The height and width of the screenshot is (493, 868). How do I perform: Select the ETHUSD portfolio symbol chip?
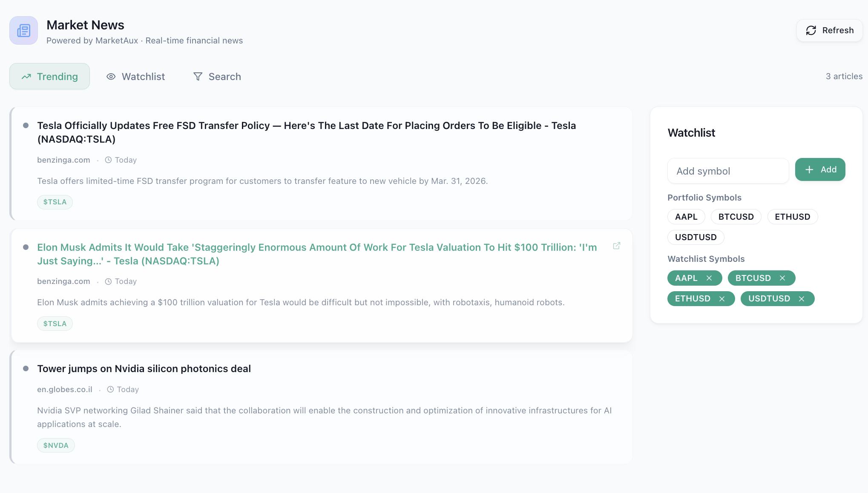(x=792, y=217)
